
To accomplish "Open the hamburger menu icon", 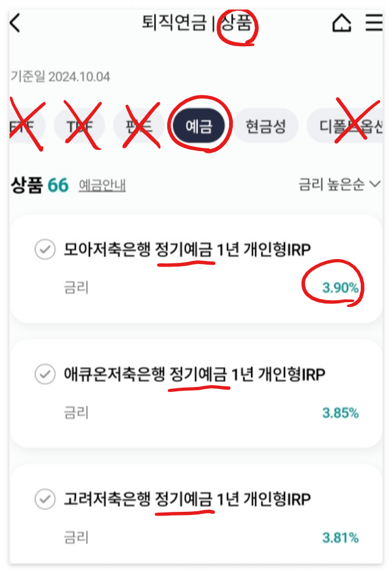I will [374, 22].
